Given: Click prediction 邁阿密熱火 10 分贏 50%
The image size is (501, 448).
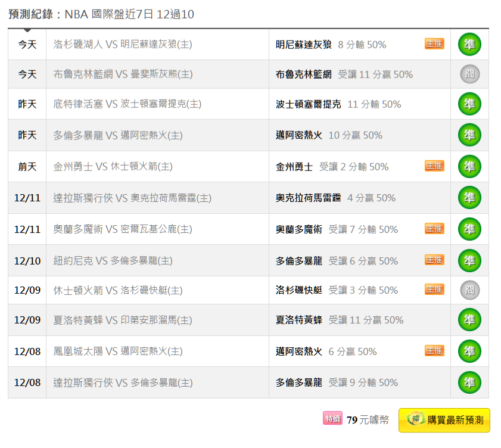Looking at the screenshot, I should pyautogui.click(x=329, y=135).
